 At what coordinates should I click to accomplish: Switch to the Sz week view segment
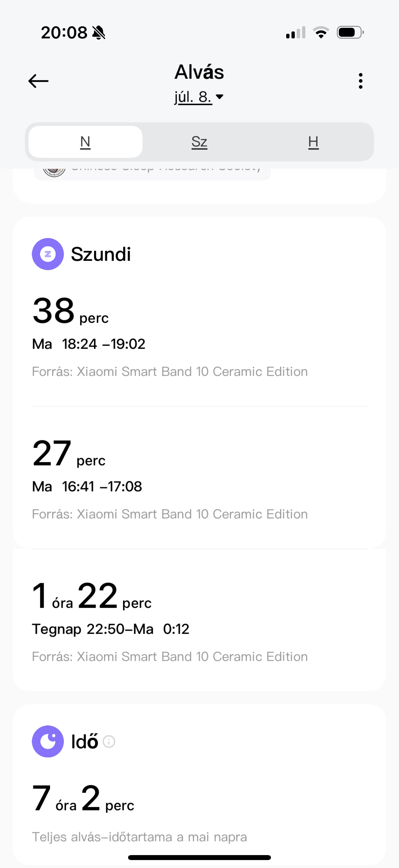point(199,142)
